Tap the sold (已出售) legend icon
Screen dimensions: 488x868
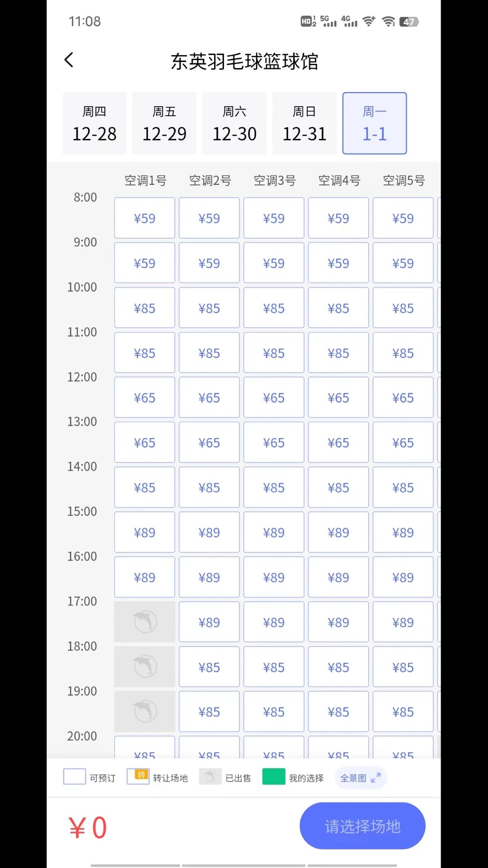pyautogui.click(x=210, y=777)
